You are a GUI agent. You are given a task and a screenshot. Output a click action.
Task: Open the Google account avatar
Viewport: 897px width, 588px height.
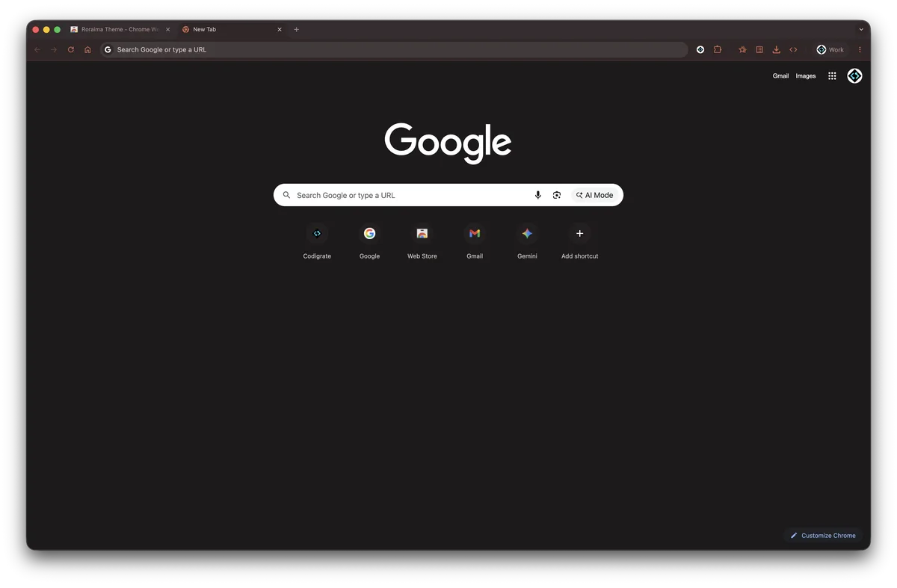pyautogui.click(x=854, y=76)
